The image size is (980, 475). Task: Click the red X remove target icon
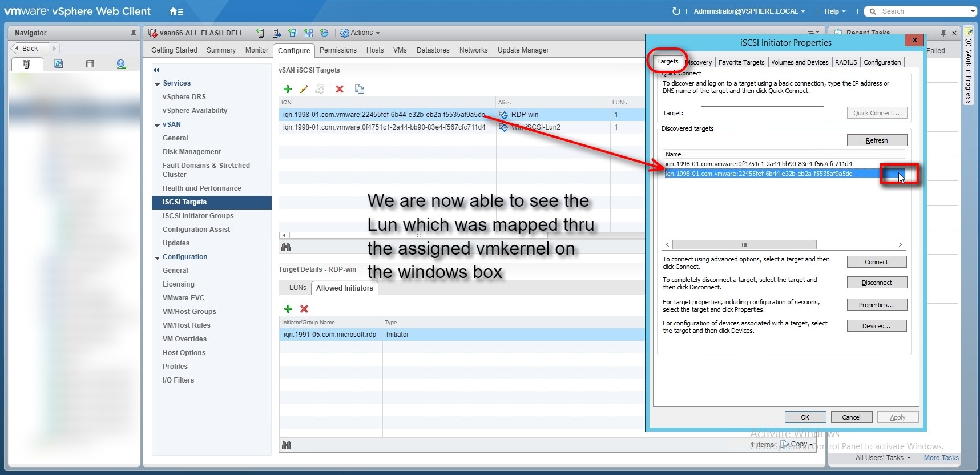point(340,89)
